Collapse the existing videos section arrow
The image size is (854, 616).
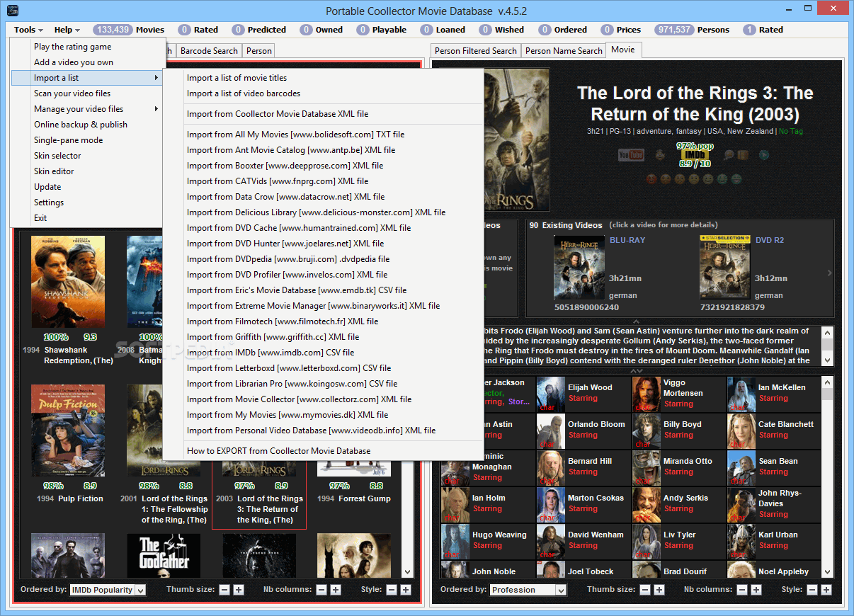tap(637, 321)
